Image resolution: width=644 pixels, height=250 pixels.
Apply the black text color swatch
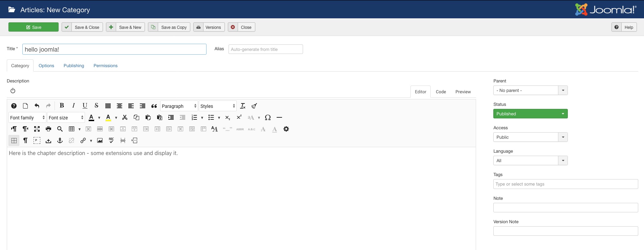(91, 117)
